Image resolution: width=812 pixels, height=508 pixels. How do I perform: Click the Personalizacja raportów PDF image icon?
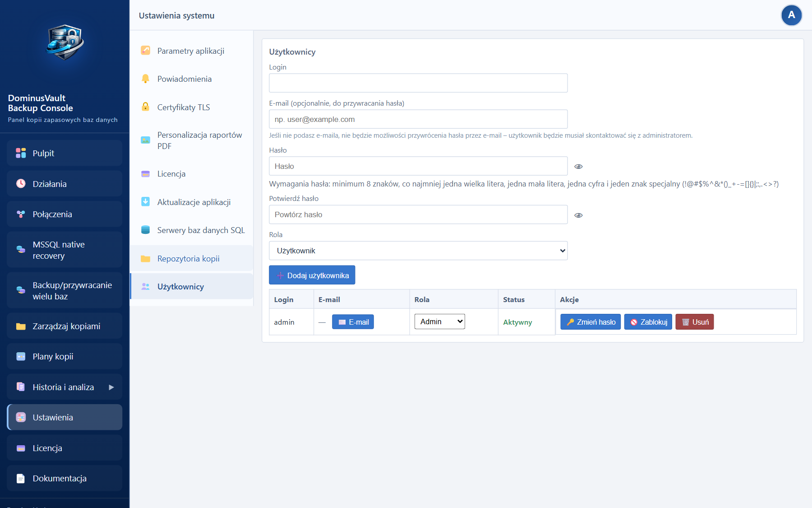click(x=145, y=140)
